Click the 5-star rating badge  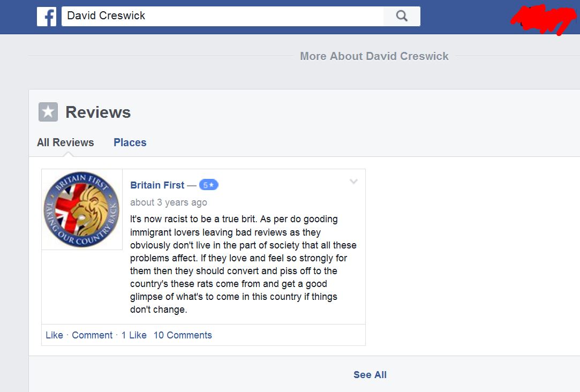coord(208,185)
